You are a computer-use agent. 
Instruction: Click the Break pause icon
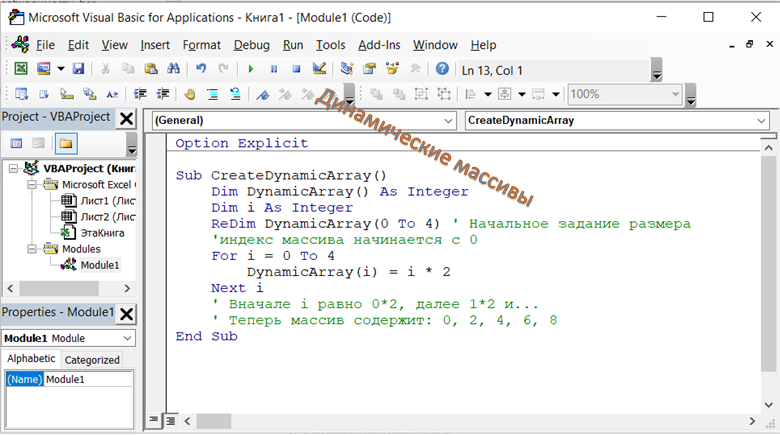[274, 69]
